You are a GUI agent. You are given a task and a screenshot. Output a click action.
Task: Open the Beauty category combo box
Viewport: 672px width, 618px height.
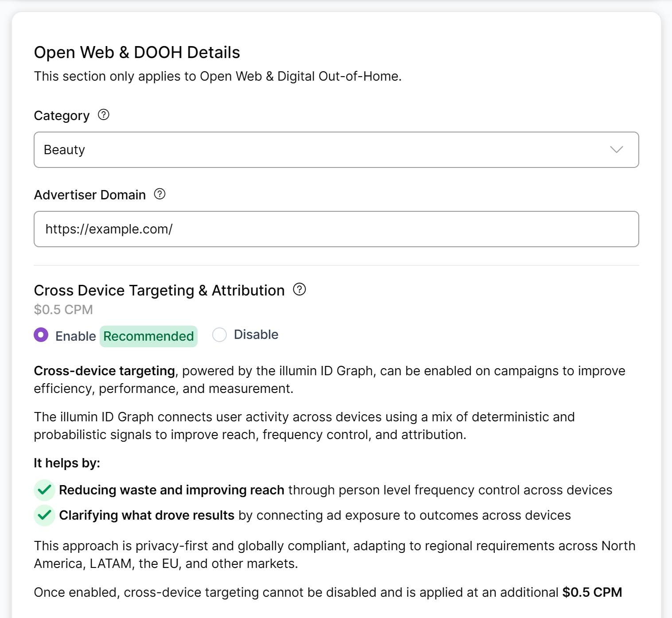point(310,150)
